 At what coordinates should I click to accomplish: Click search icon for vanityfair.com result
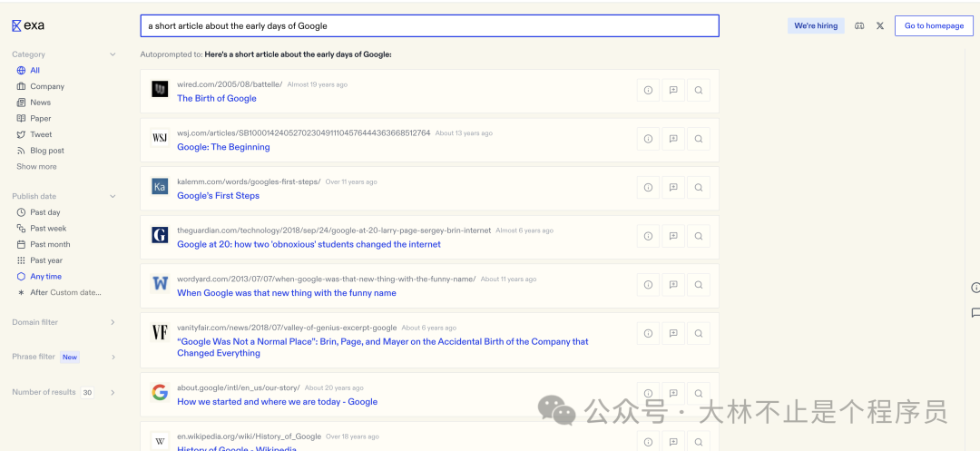(698, 334)
